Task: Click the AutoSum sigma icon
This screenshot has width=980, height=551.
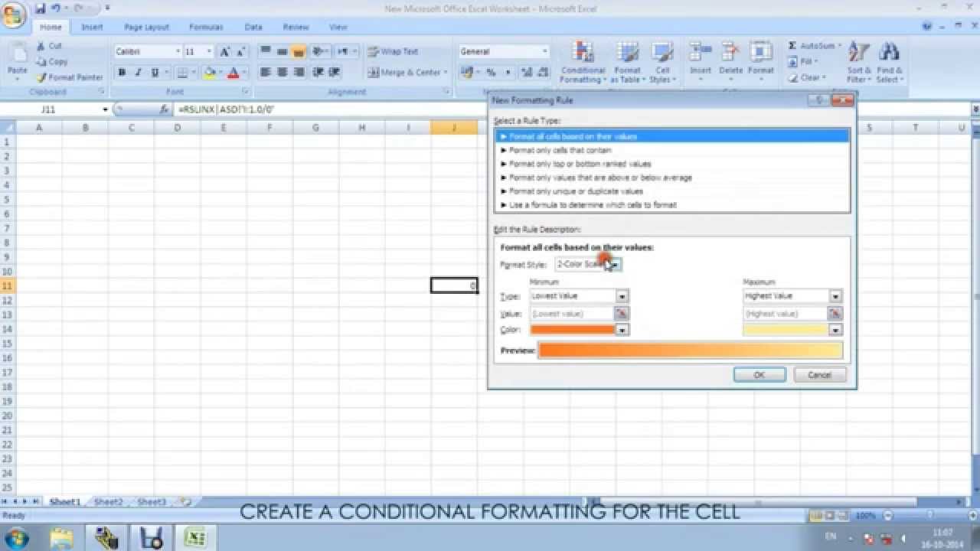Action: point(792,46)
